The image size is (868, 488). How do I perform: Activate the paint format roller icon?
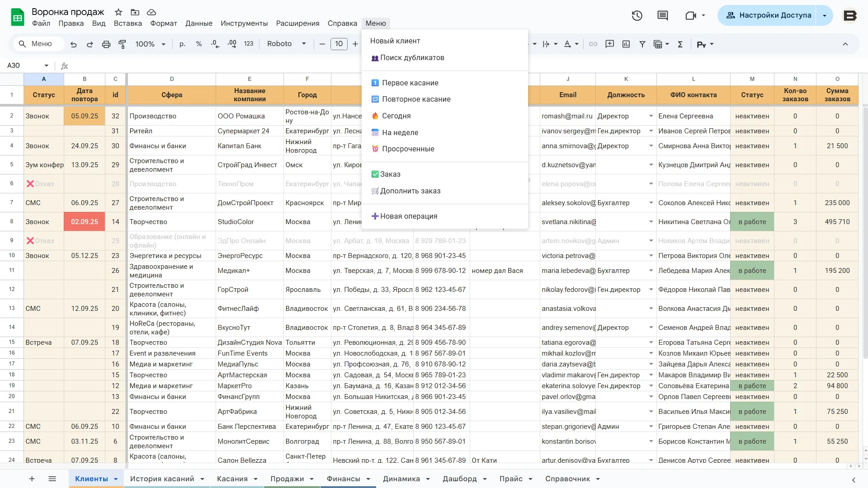[x=123, y=44]
